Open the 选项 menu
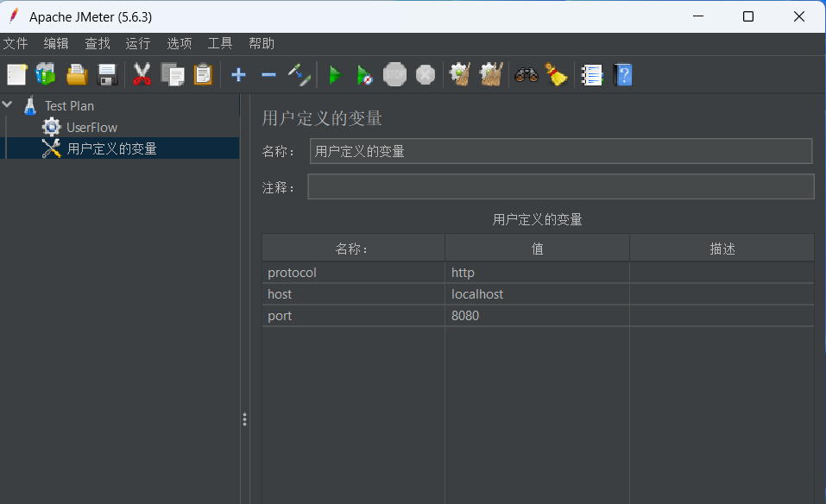This screenshot has height=504, width=826. (180, 43)
